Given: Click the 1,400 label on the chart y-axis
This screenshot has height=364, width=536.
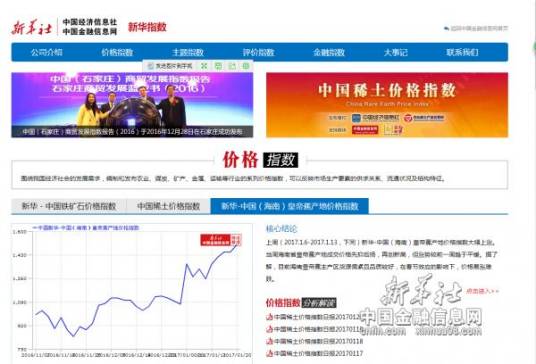Looking at the screenshot, I should (x=19, y=255).
